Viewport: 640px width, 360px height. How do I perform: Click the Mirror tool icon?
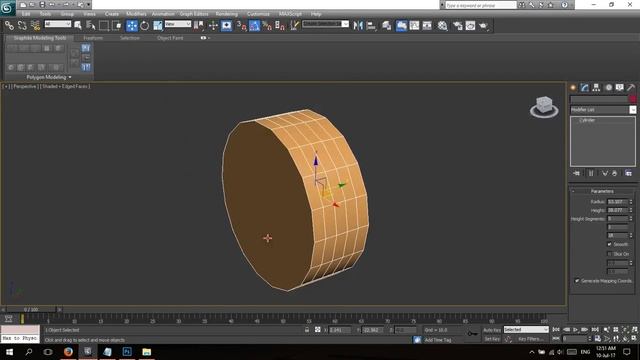click(358, 25)
